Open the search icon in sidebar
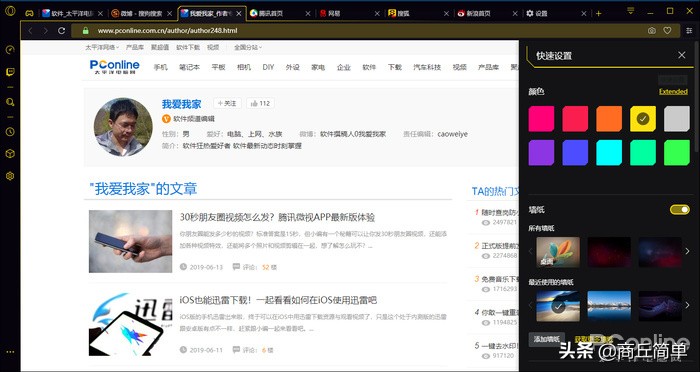This screenshot has height=372, width=700. (x=10, y=102)
